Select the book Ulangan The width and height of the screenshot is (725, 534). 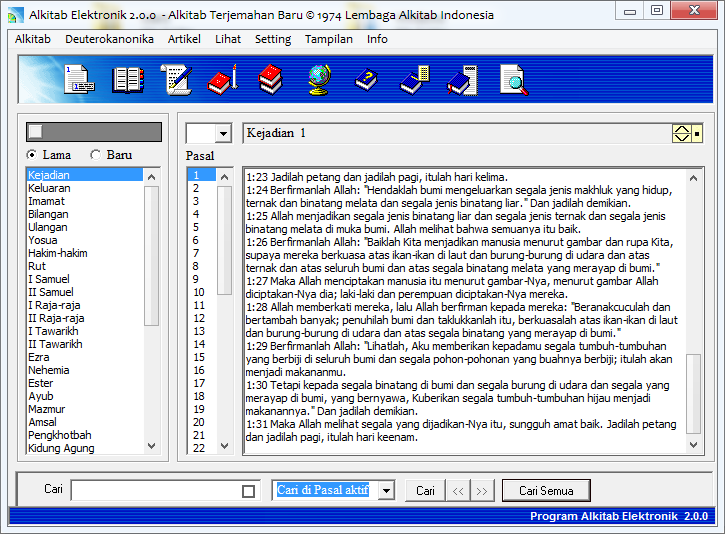[85, 227]
